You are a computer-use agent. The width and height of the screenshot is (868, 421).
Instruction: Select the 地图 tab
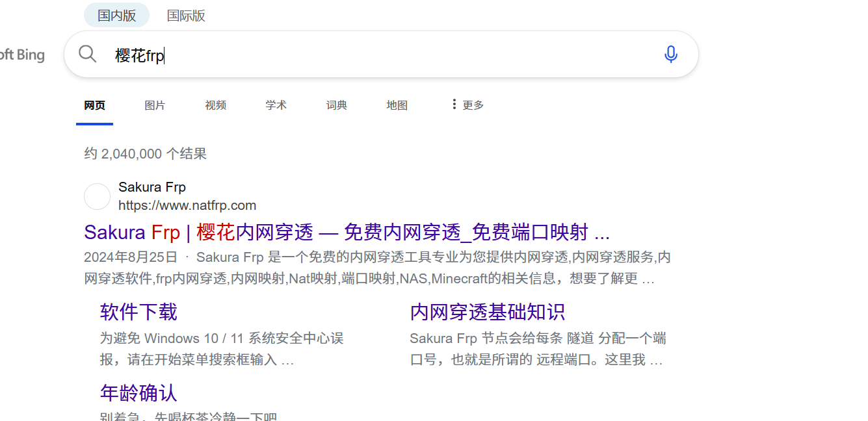[397, 105]
